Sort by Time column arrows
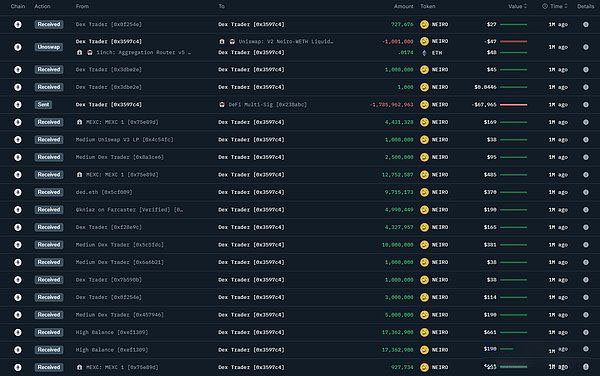Image resolution: width=600 pixels, height=376 pixels. pyautogui.click(x=566, y=6)
